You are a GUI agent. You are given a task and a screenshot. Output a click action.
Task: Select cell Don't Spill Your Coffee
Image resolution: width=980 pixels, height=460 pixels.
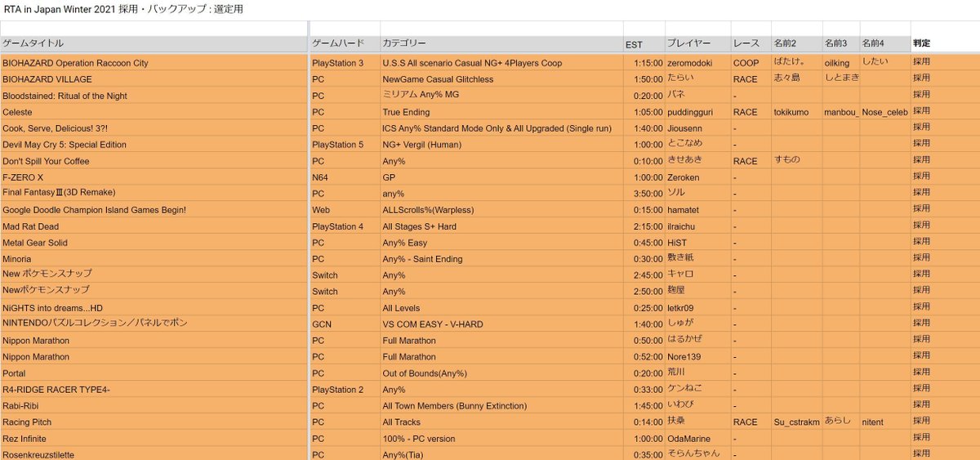click(x=154, y=160)
